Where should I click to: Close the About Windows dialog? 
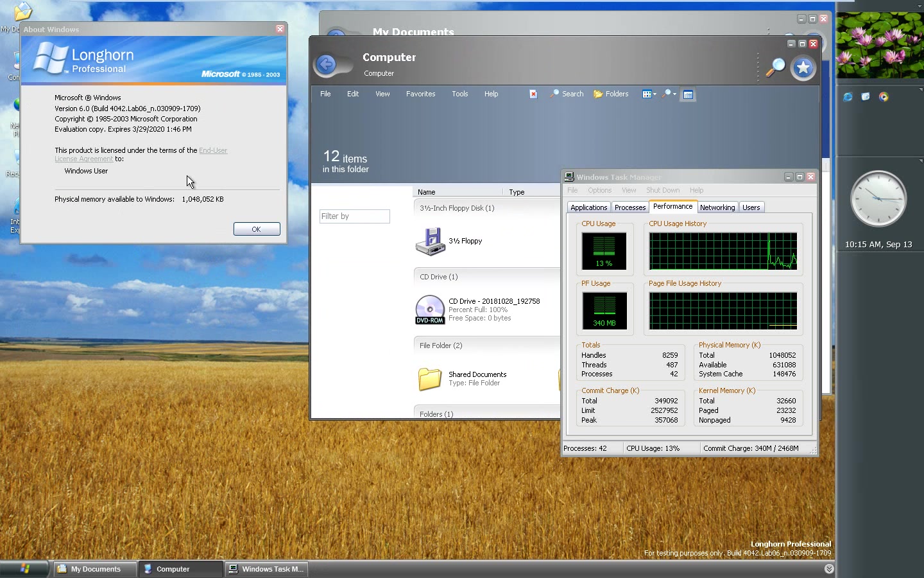click(x=280, y=29)
